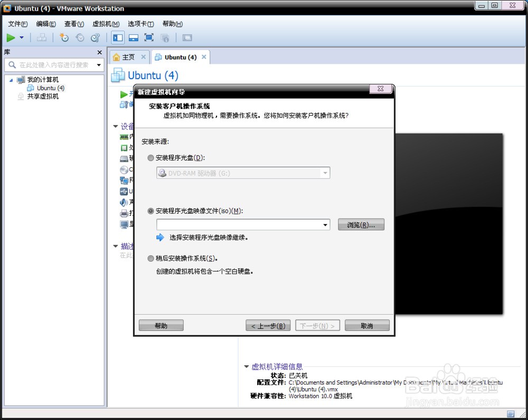The height and width of the screenshot is (420, 528).
Task: Open the 编辑(E) menu
Action: tap(46, 24)
